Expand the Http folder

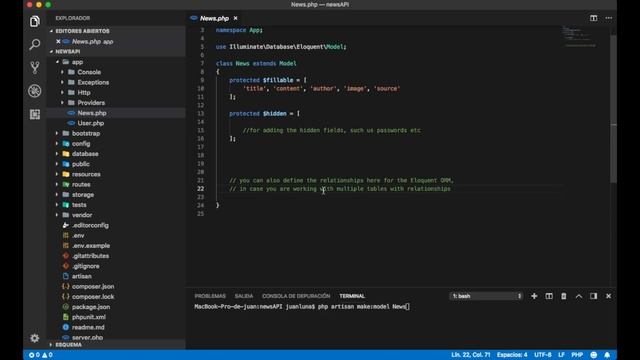[84, 93]
